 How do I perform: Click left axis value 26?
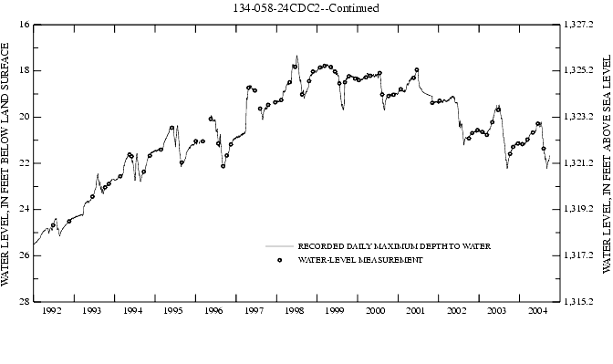(x=24, y=255)
